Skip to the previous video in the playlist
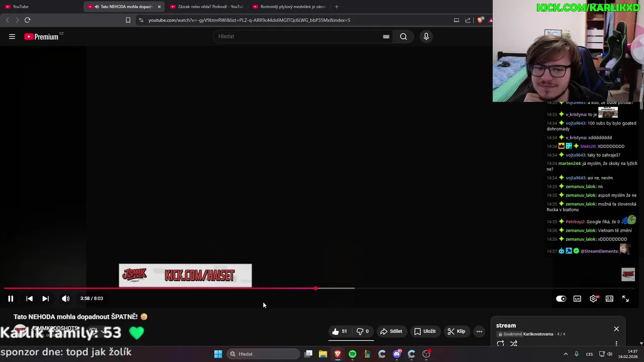The height and width of the screenshot is (362, 644). [x=29, y=299]
